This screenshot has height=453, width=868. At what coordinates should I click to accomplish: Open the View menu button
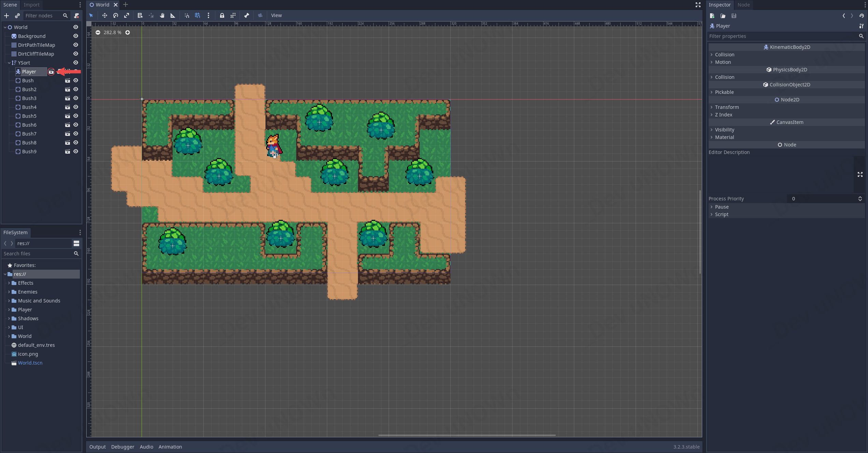[x=276, y=15]
